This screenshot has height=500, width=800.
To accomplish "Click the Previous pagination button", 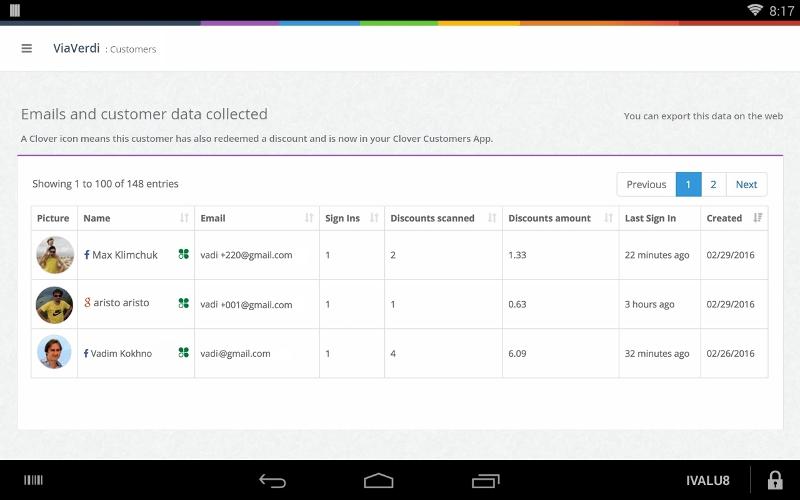I will click(646, 184).
